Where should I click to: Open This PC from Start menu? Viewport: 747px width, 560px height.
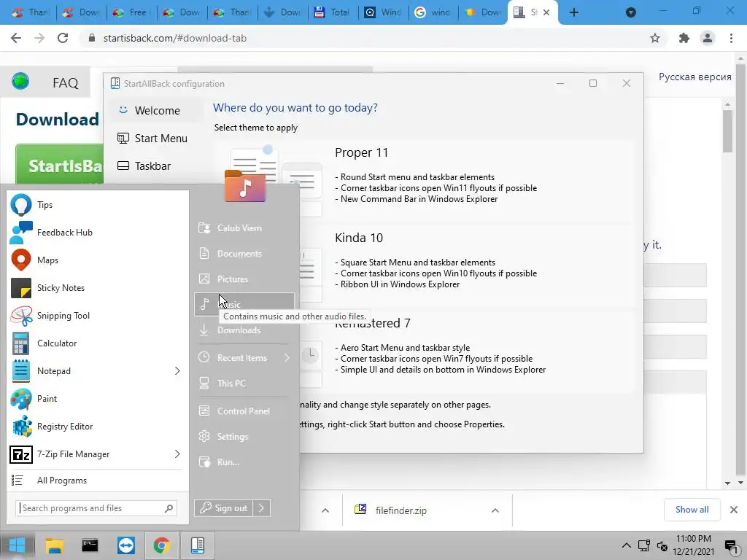pos(244,384)
